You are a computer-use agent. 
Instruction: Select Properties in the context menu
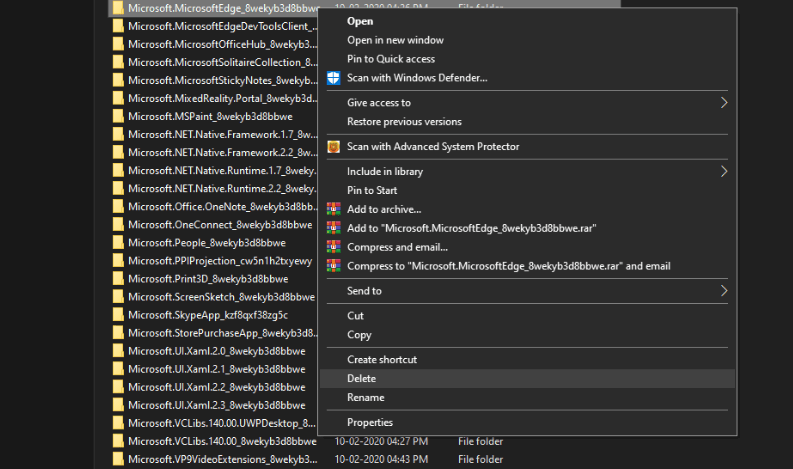pos(370,423)
